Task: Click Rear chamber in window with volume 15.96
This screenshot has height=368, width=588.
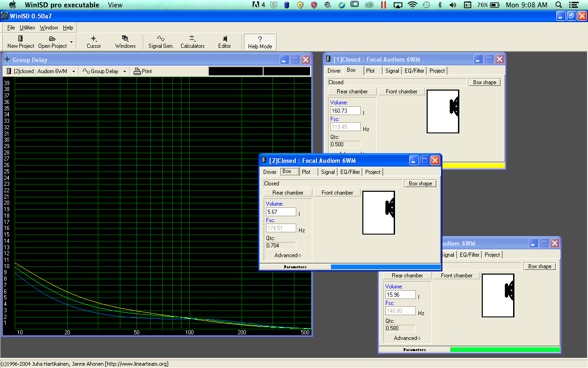Action: (x=407, y=276)
